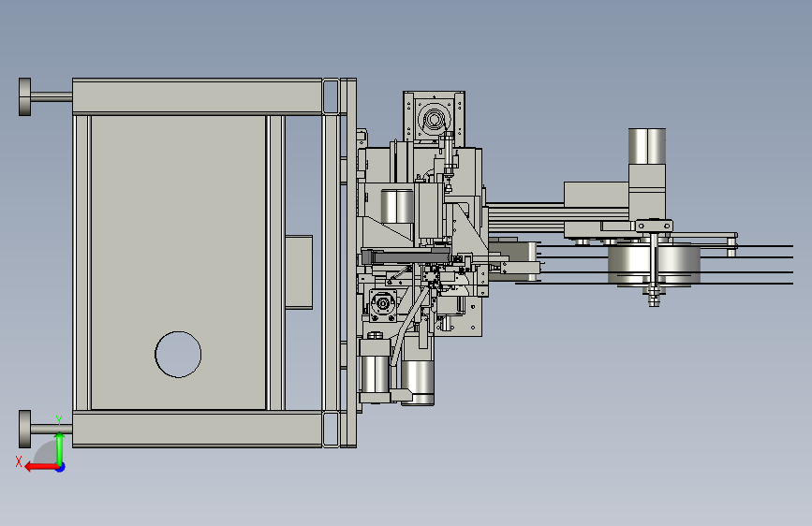Select the top horizontal frame beam
The width and height of the screenshot is (812, 526).
tap(198, 96)
